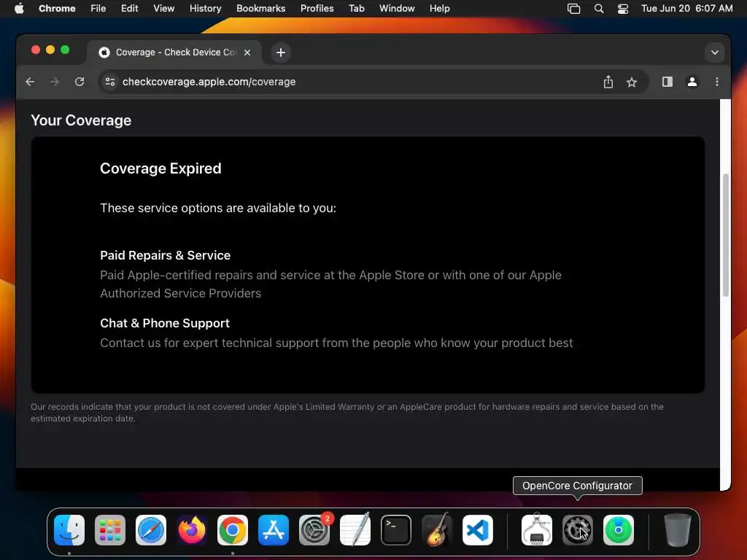
Task: Open Chrome profile icon
Action: tap(692, 82)
